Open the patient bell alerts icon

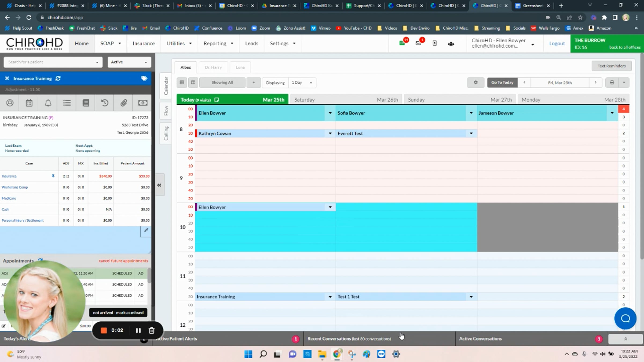(48, 103)
